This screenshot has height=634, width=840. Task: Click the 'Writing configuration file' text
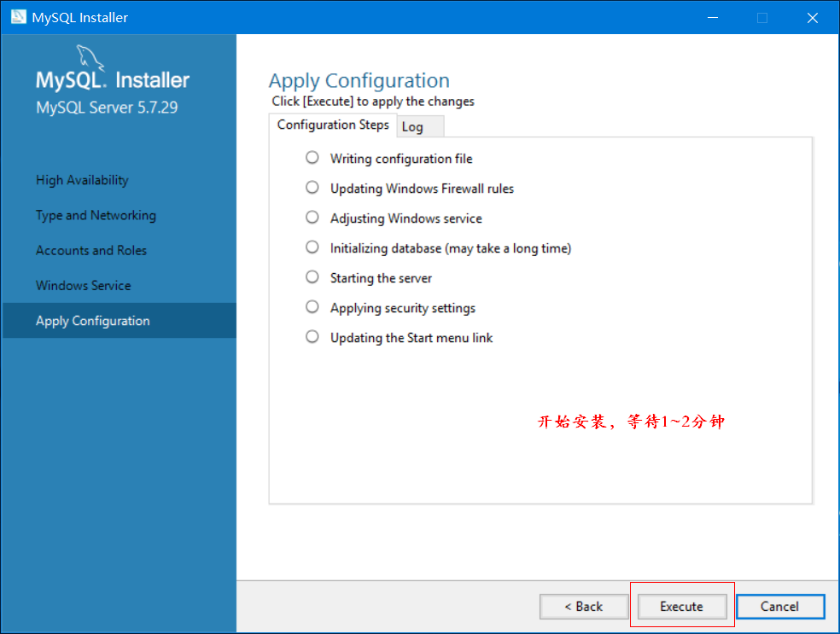[401, 159]
